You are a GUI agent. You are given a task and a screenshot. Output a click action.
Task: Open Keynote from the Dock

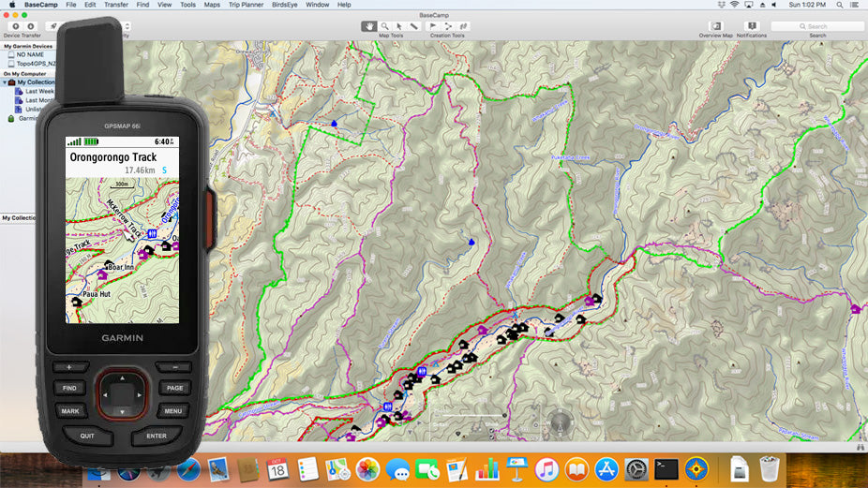516,469
